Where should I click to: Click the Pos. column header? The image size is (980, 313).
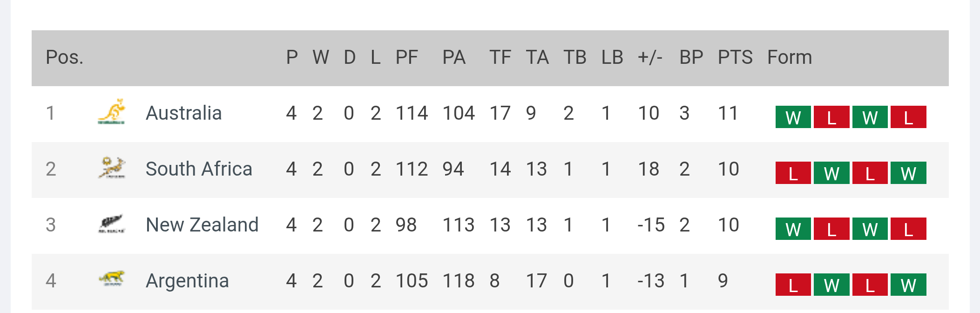coord(64,57)
